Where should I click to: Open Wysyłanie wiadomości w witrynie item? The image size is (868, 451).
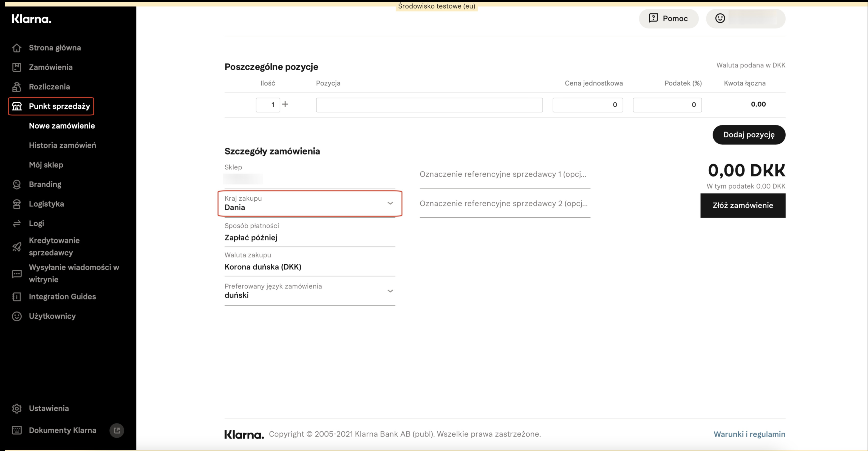click(x=74, y=273)
